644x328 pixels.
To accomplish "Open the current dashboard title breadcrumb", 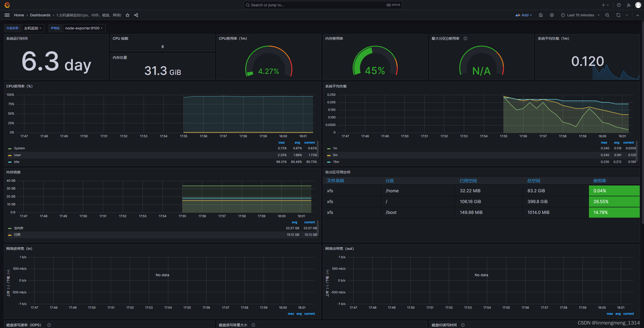I will 89,15.
